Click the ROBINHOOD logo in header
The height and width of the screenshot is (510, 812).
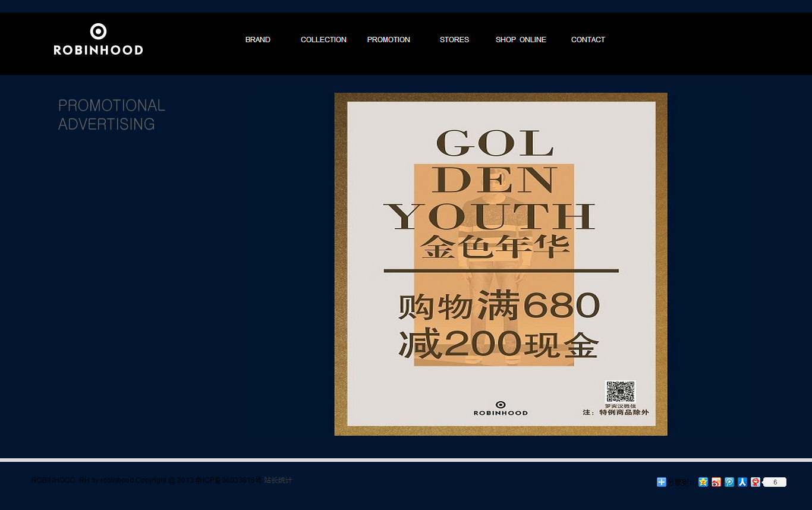tap(98, 39)
